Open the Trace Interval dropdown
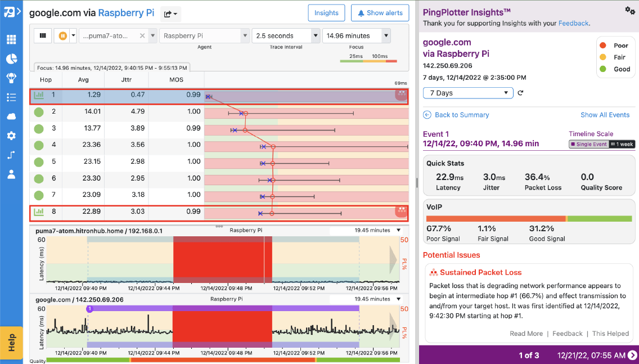 (x=286, y=35)
